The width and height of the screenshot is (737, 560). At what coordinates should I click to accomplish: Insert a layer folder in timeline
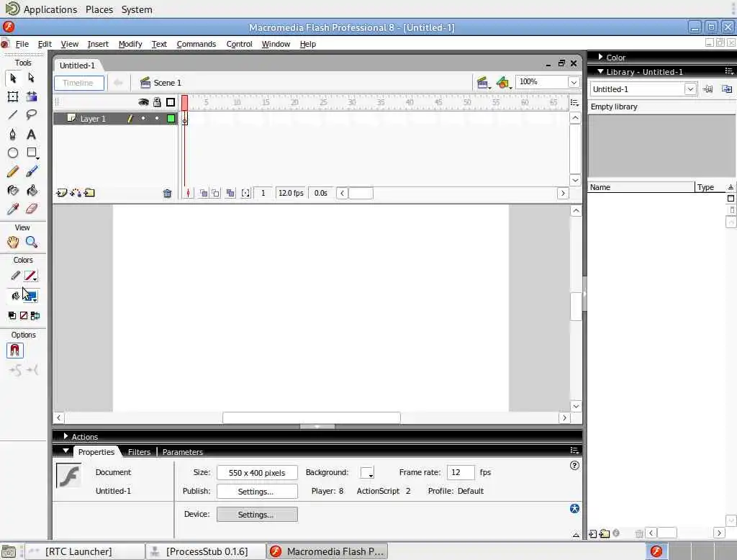tap(90, 193)
